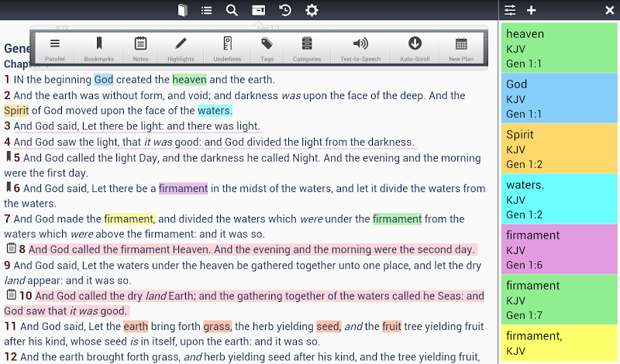Open the history clock icon
Screen dimensions: 620x364
[x=285, y=10]
